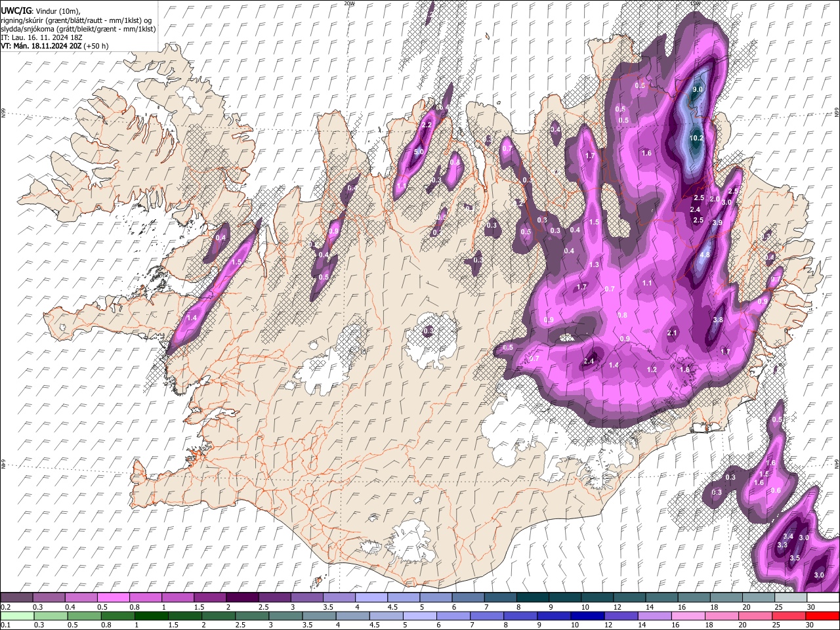The width and height of the screenshot is (840, 630).
Task: Click the VT: Mán. 18.11.2024 20Z line
Action: (x=54, y=47)
